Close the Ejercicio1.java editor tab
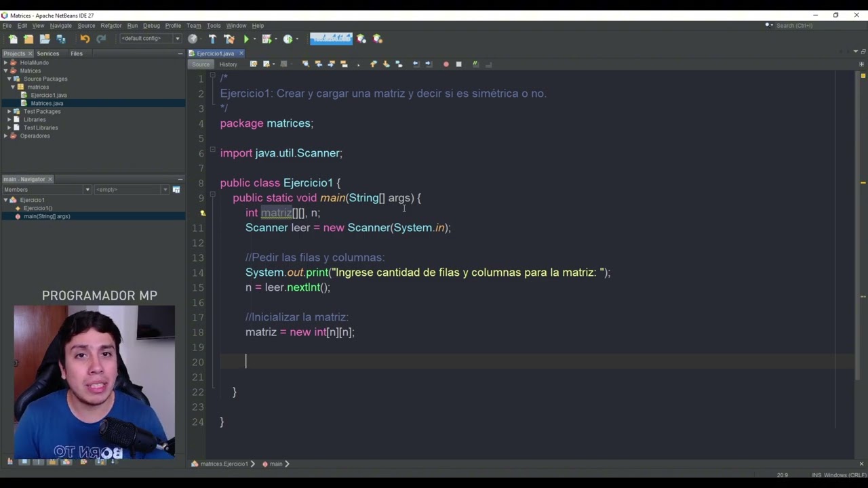Screen dimensions: 868x488 241,53
